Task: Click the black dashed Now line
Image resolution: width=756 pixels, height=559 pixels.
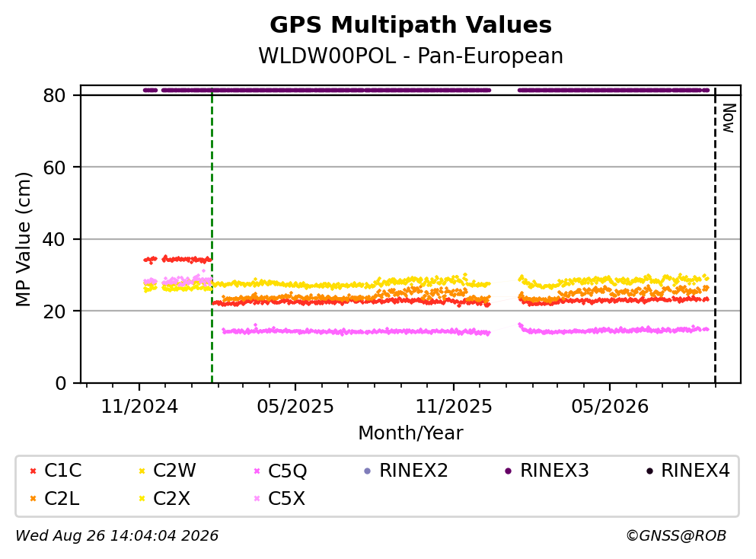Action: tap(715, 235)
